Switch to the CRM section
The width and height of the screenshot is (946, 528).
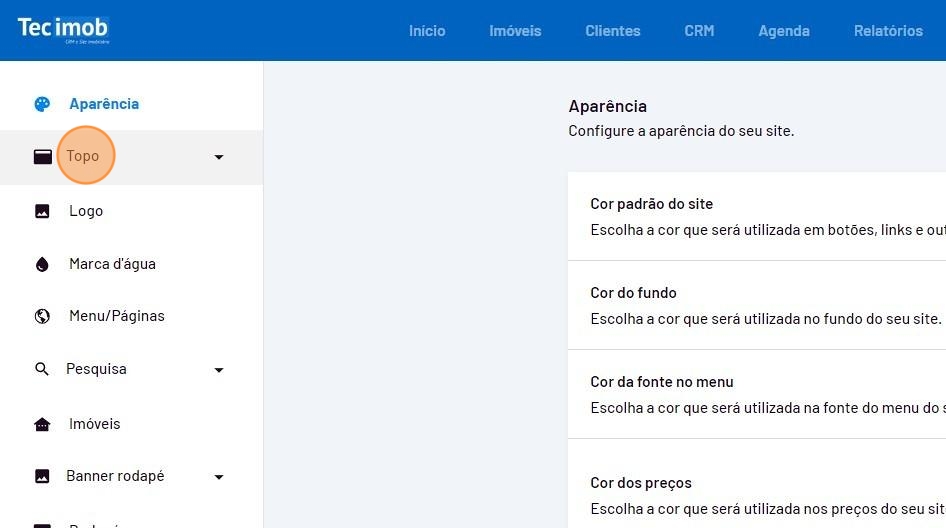coord(699,31)
